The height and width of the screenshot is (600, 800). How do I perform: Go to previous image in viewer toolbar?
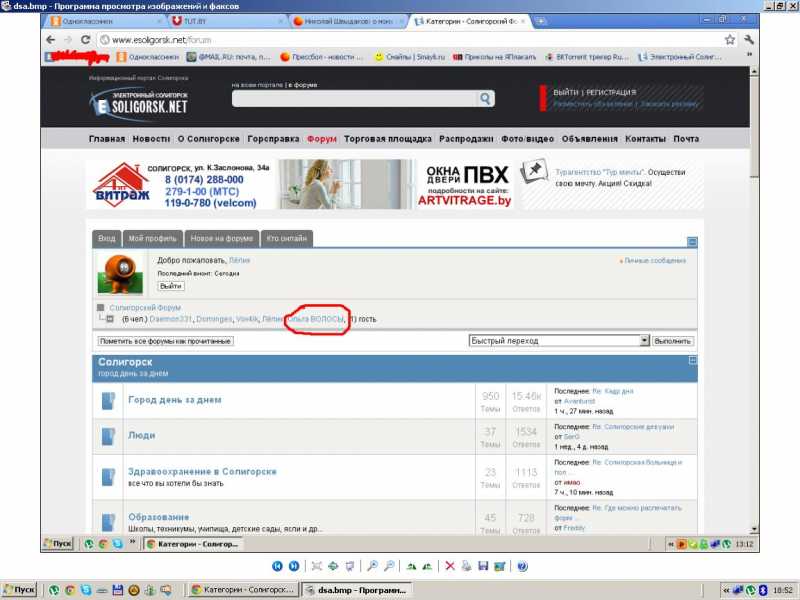277,566
